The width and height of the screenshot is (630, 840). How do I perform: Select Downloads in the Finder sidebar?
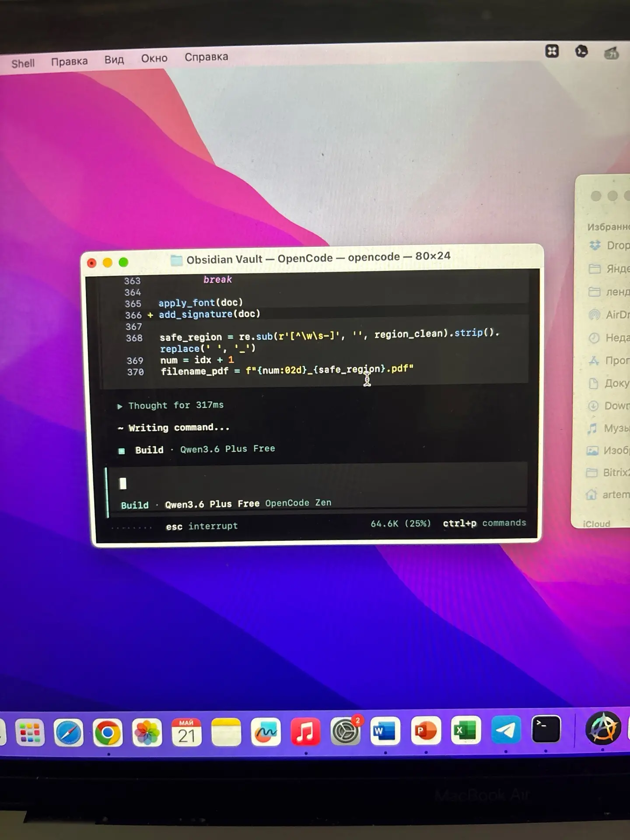point(609,406)
